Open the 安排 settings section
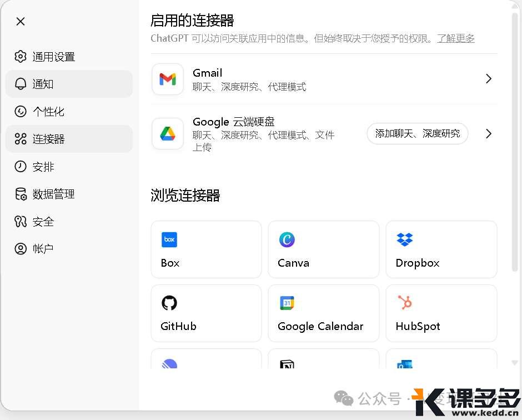Image resolution: width=522 pixels, height=420 pixels. click(43, 167)
